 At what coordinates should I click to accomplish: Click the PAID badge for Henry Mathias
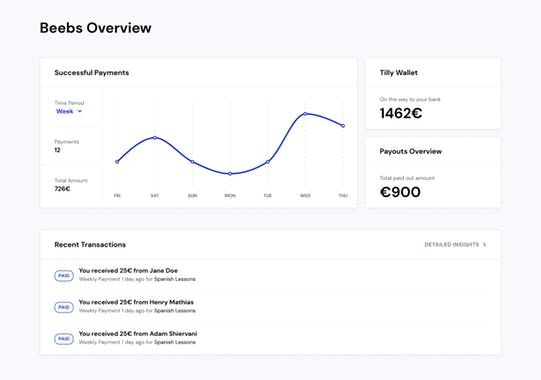64,307
